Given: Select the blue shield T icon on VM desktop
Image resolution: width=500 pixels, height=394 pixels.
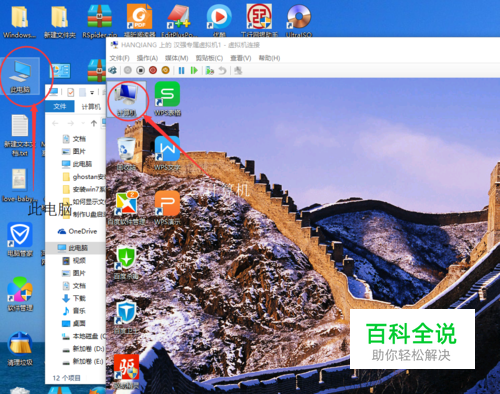Looking at the screenshot, I should point(126,317).
